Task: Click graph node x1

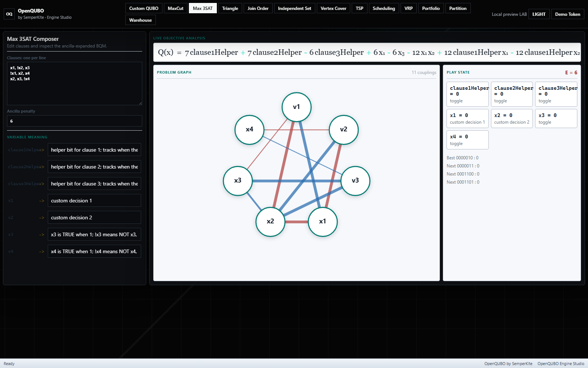Action: pos(323,222)
